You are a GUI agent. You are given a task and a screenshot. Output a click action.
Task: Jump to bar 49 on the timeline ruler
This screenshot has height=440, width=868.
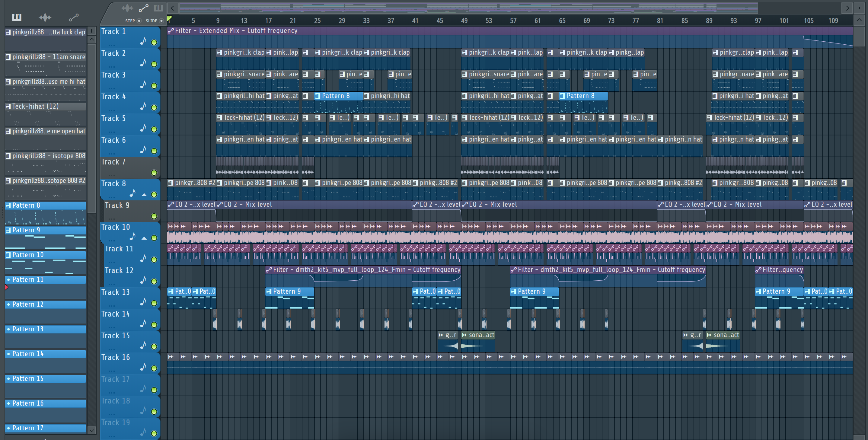point(464,21)
